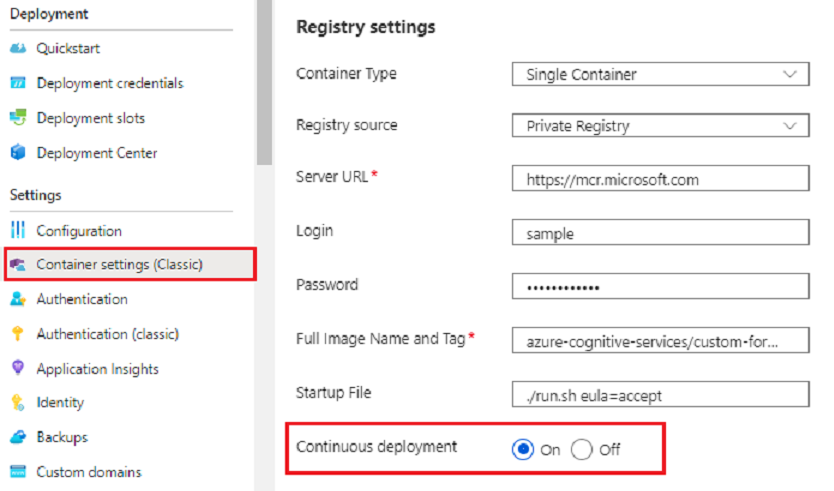Open Container settings (Classic) menu item
The image size is (834, 491).
coord(119,265)
